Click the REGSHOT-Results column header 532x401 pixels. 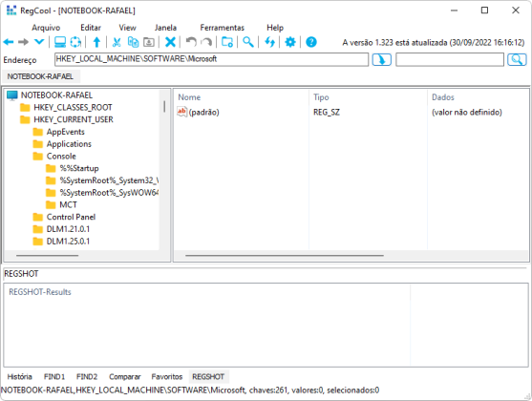click(x=207, y=292)
